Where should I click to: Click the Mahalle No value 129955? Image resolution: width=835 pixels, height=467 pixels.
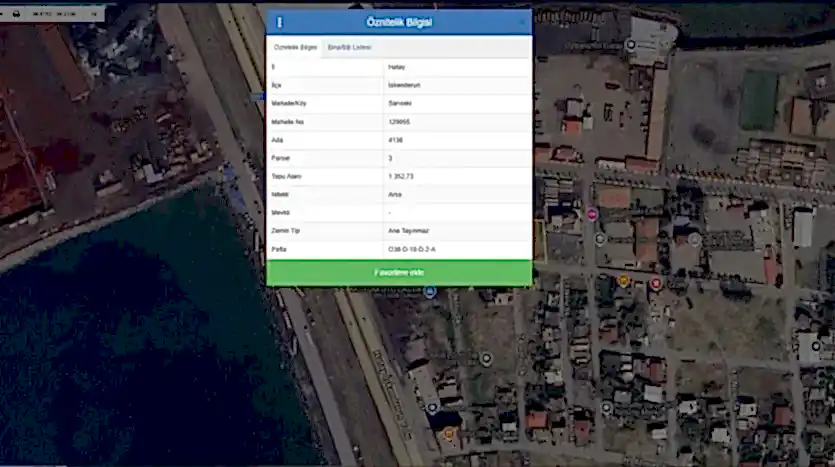pyautogui.click(x=399, y=122)
